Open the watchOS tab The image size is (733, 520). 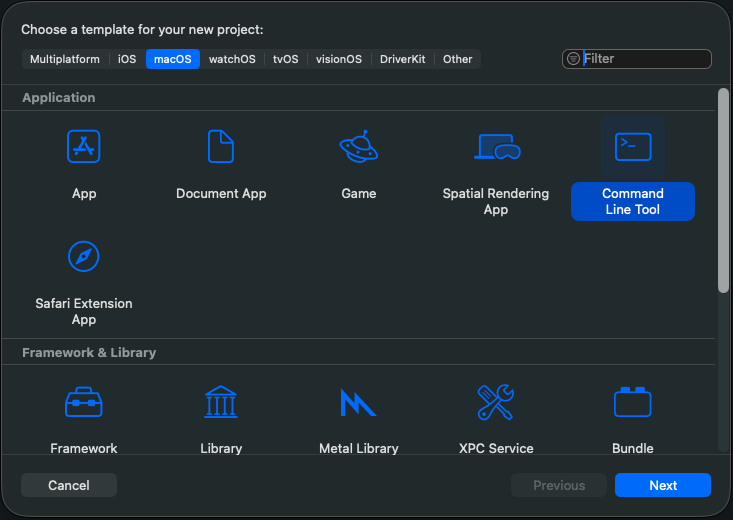(232, 59)
